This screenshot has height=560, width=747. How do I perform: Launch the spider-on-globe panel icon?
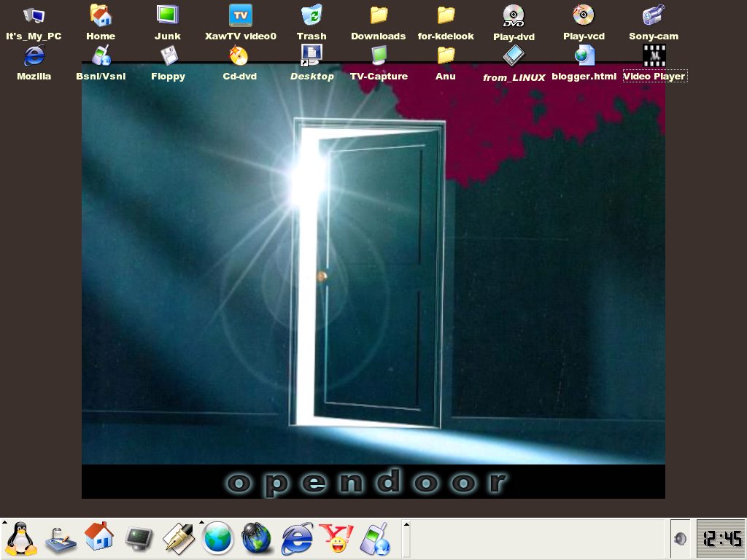pyautogui.click(x=256, y=539)
